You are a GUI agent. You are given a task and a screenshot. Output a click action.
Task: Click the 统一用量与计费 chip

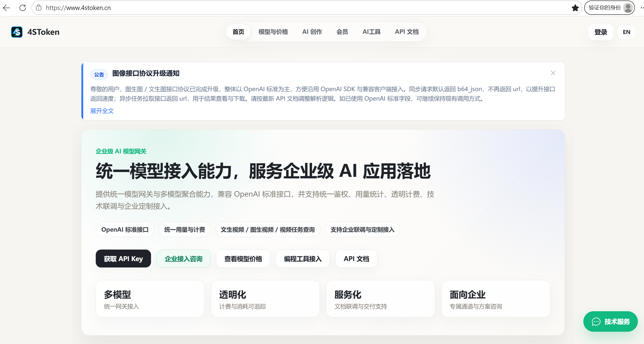tap(184, 229)
